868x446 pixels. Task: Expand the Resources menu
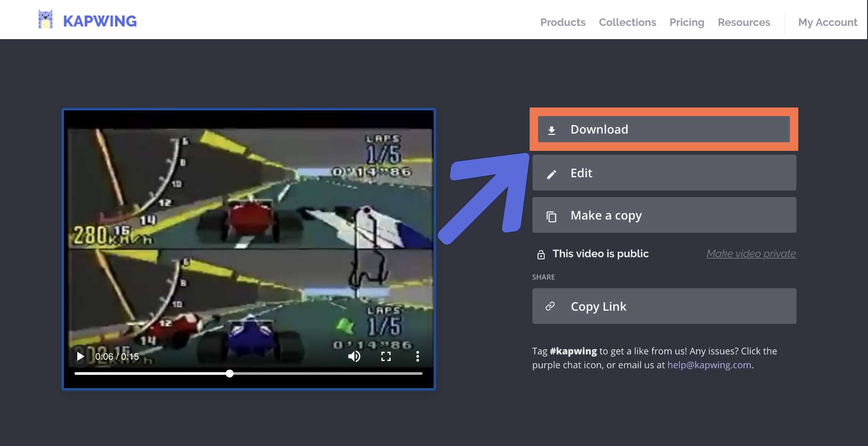pos(744,22)
